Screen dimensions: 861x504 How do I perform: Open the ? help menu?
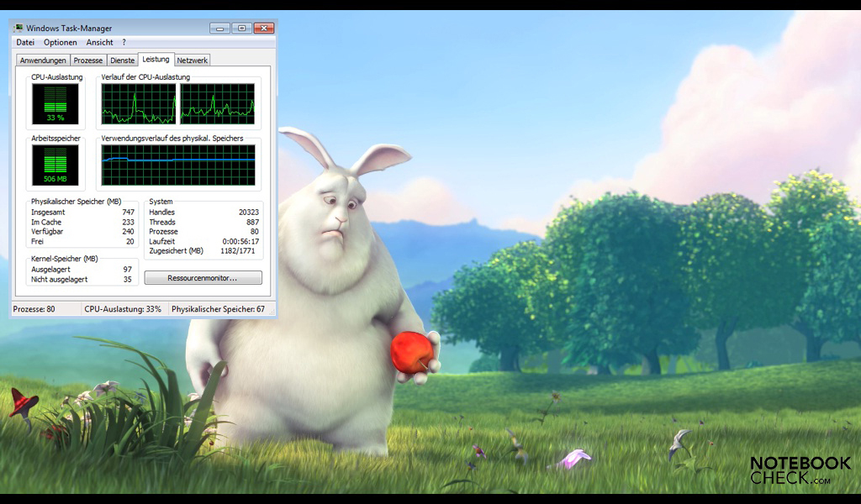pyautogui.click(x=124, y=42)
